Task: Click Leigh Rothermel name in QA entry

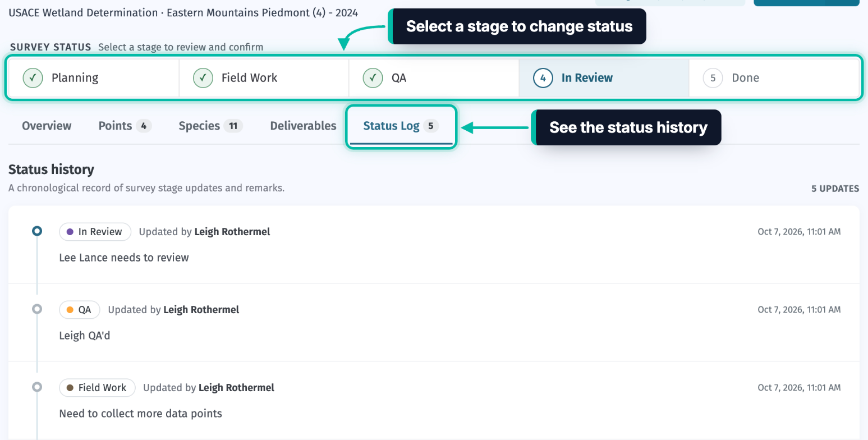Action: pyautogui.click(x=201, y=310)
